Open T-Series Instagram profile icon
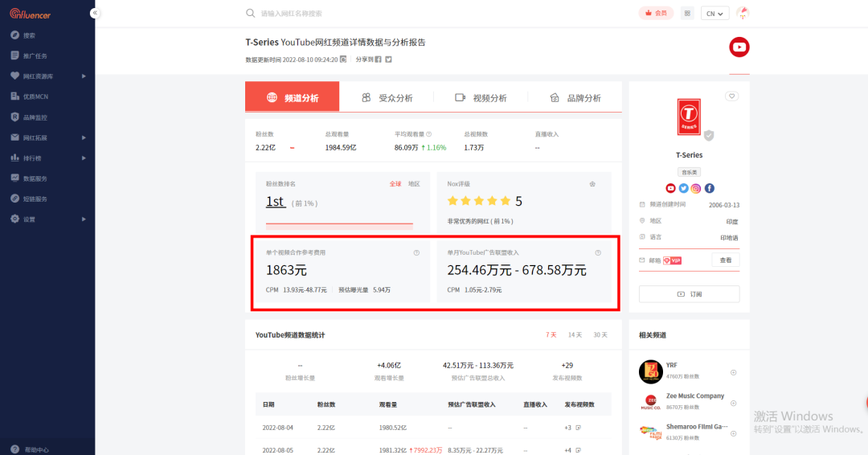Image resolution: width=868 pixels, height=455 pixels. [696, 188]
